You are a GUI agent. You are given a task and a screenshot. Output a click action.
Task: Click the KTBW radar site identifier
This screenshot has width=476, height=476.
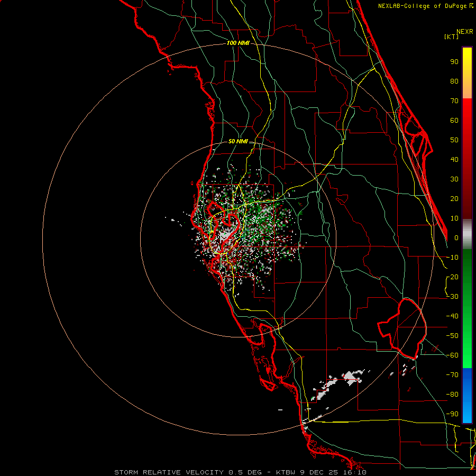(286, 472)
